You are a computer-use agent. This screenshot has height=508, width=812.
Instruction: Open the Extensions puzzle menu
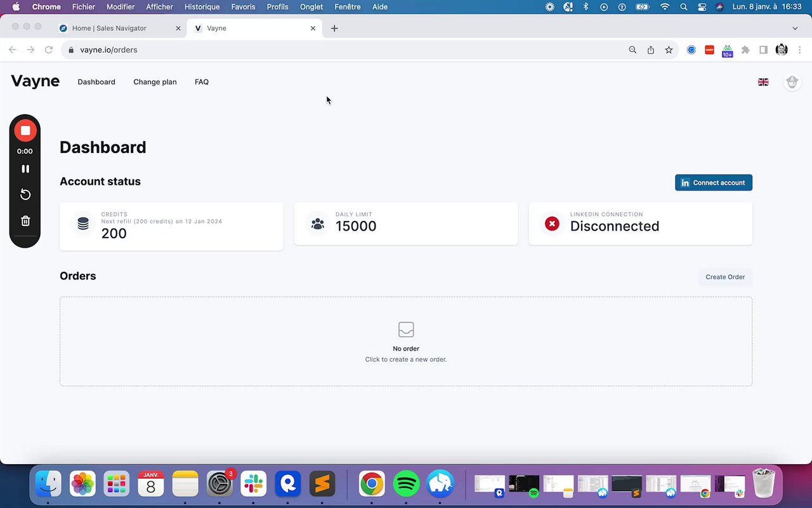745,50
